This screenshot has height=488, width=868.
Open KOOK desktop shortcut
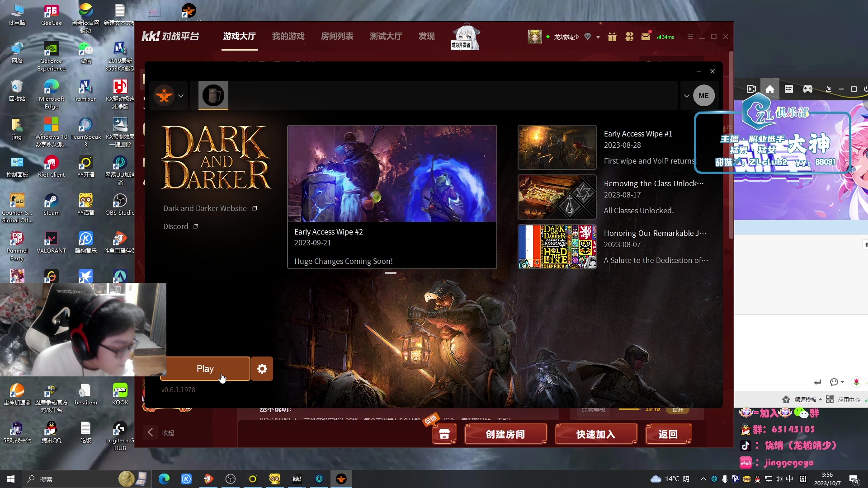(120, 394)
